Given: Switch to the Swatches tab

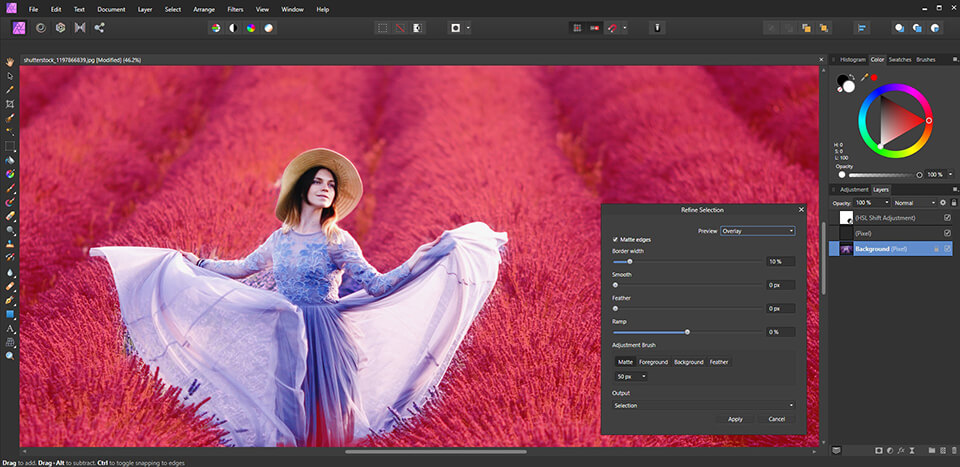Looking at the screenshot, I should (x=900, y=59).
